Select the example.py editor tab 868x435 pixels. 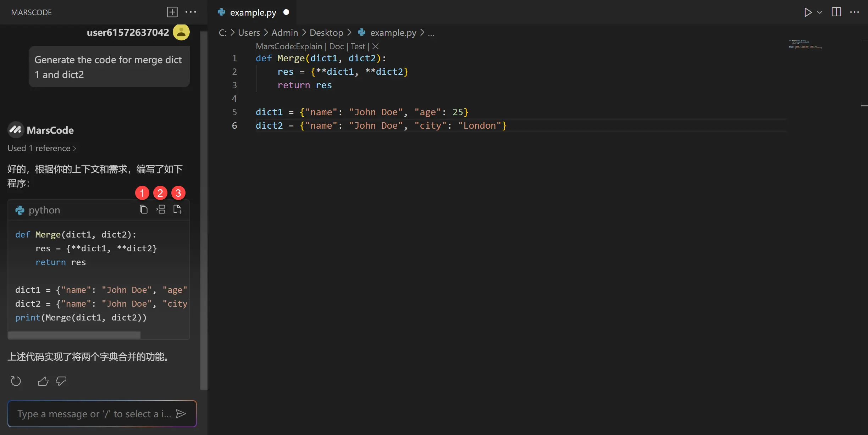[253, 12]
